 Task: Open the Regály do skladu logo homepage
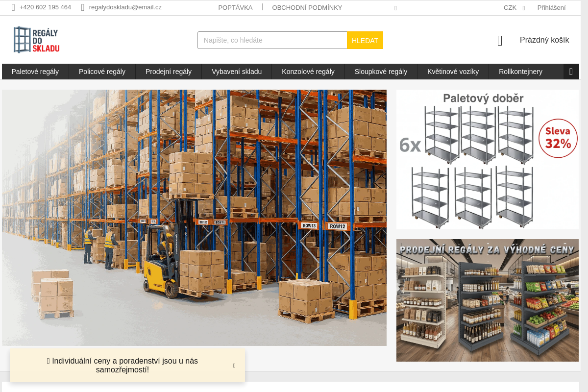pyautogui.click(x=37, y=40)
